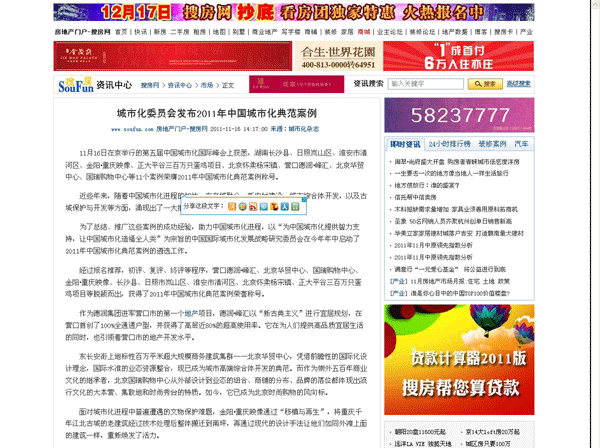Share text via the red-yellow Sohu icon
Image resolution: width=600 pixels, height=448 pixels.
[274, 207]
